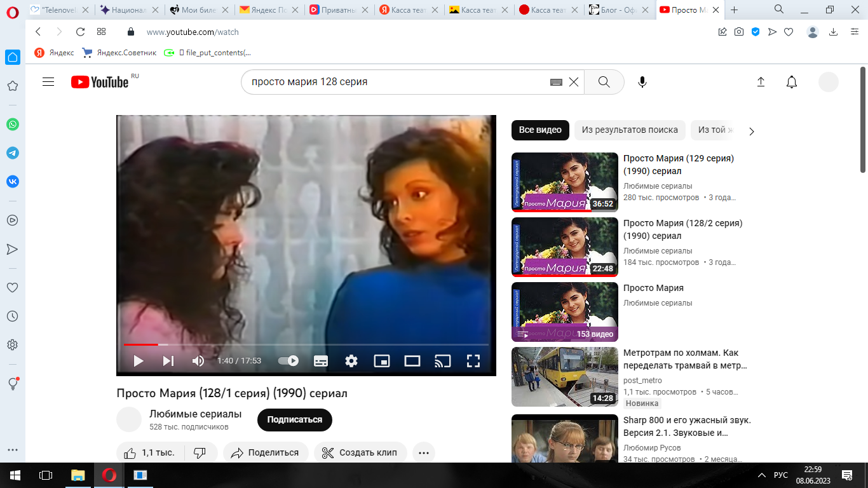Reload the page
This screenshot has width=868, height=488.
point(80,32)
